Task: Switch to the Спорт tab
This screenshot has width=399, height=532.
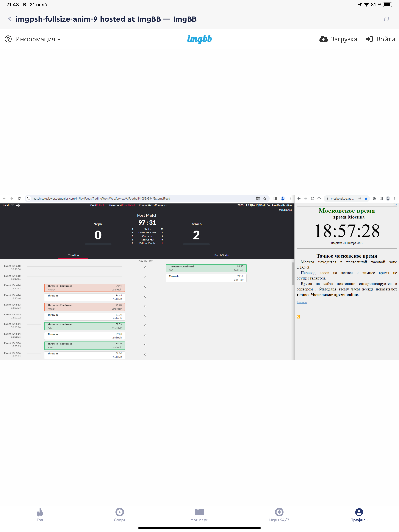Action: point(120,515)
